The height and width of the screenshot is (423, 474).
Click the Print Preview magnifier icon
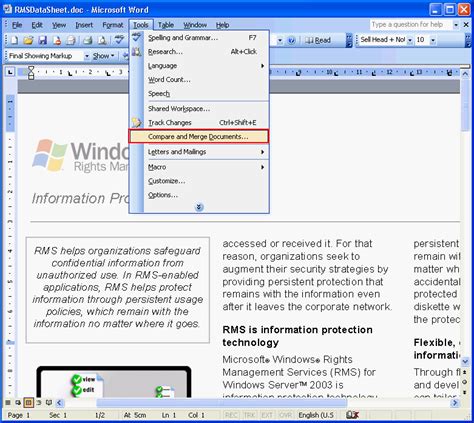[102, 40]
